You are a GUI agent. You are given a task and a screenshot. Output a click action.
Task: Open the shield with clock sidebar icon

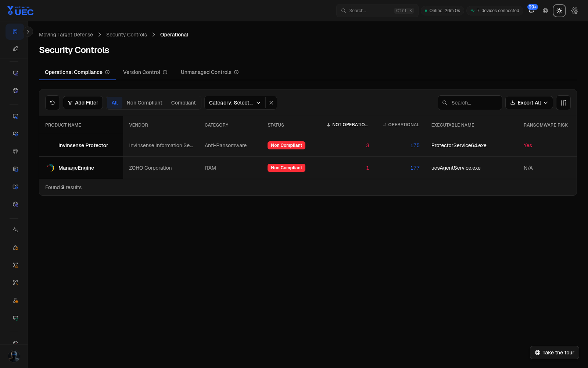point(15,318)
